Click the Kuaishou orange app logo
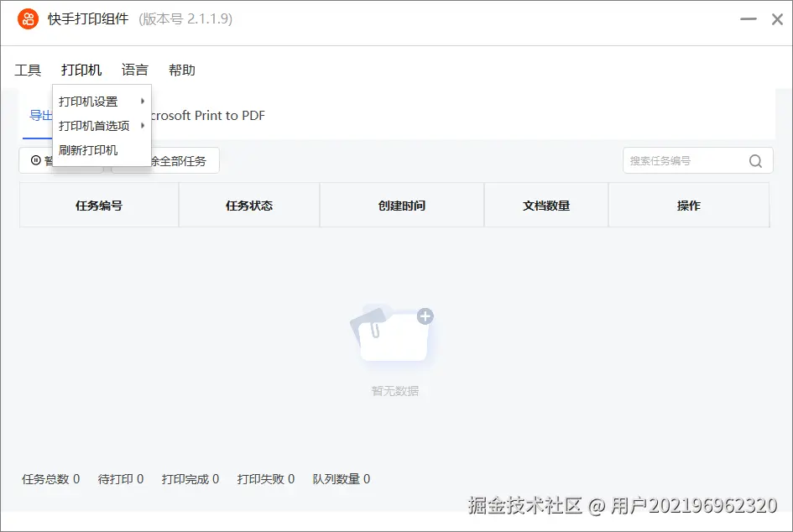793x532 pixels. (28, 19)
